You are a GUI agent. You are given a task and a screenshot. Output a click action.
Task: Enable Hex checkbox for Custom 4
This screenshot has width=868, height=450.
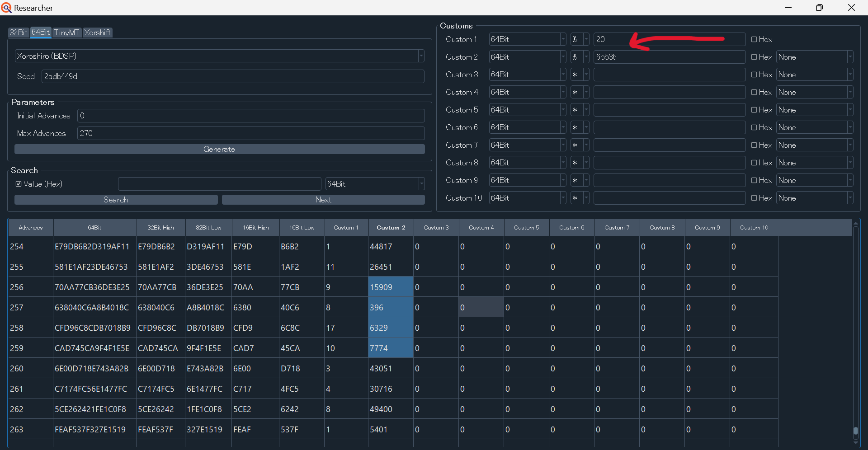754,92
